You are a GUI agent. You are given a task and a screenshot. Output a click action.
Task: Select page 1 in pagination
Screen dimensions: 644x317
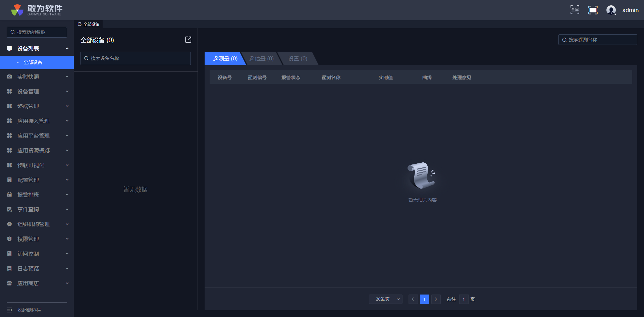pos(425,299)
